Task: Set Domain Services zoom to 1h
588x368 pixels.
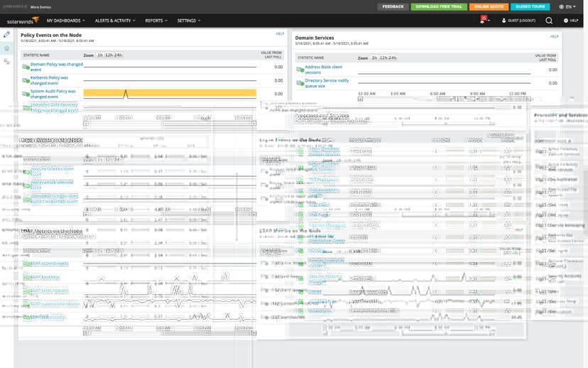Action: pyautogui.click(x=374, y=58)
